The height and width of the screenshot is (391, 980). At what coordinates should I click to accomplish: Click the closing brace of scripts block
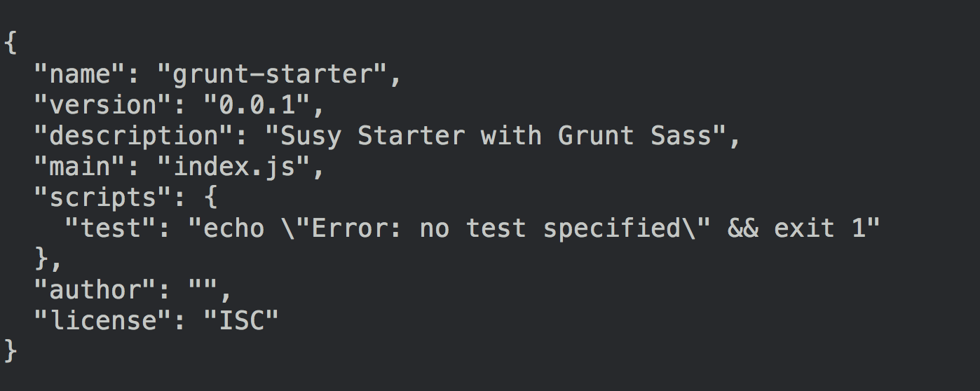tap(41, 259)
